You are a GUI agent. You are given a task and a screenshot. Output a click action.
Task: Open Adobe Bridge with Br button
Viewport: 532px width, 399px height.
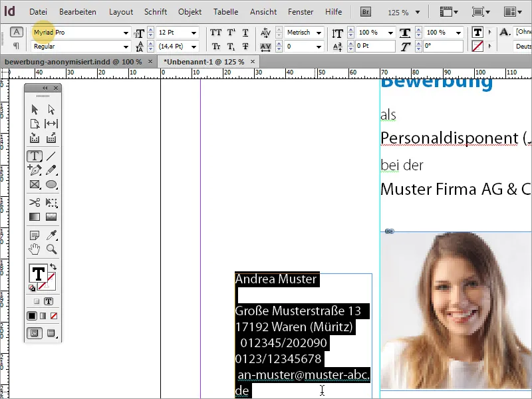pos(365,12)
